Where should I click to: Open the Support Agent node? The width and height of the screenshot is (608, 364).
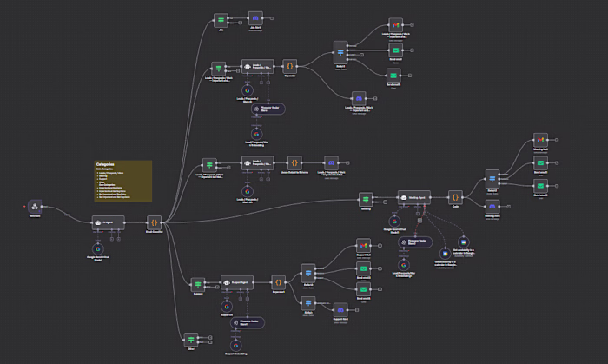237,282
